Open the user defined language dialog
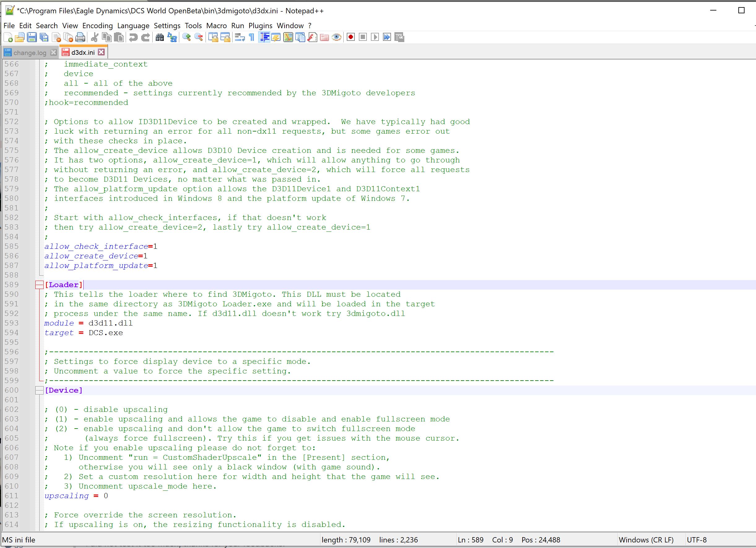Viewport: 756px width, 548px height. [x=276, y=37]
